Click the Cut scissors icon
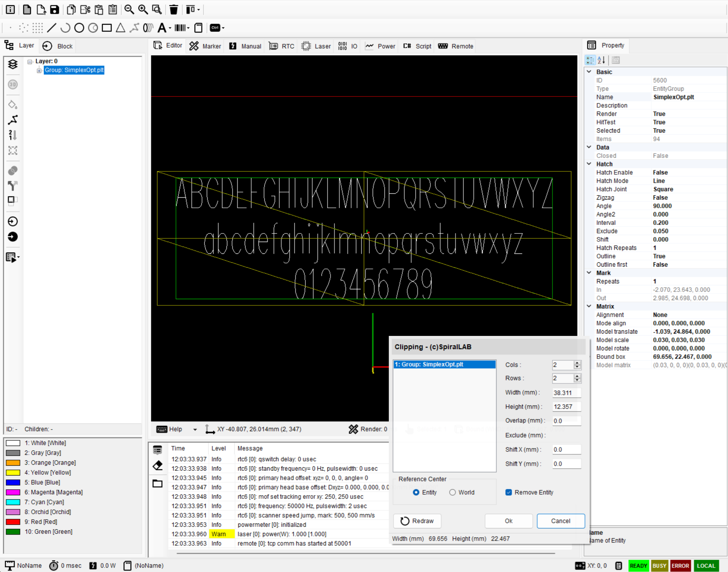 coord(85,10)
